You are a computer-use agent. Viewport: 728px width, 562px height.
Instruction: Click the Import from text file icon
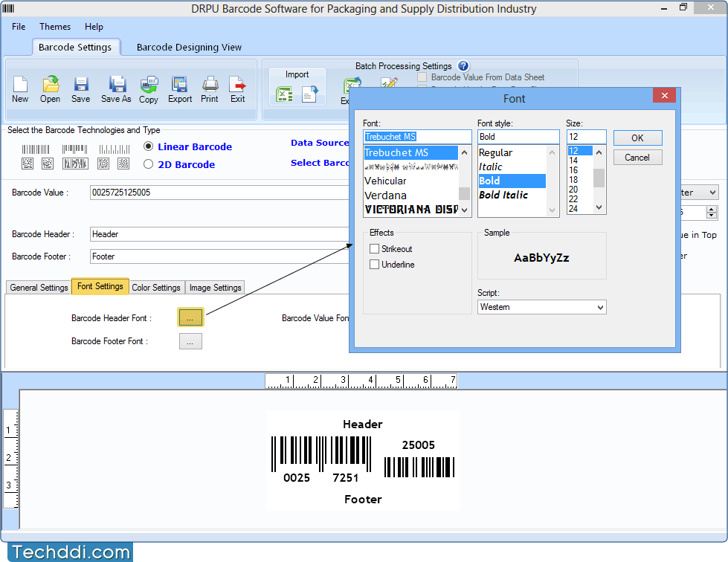pos(310,94)
